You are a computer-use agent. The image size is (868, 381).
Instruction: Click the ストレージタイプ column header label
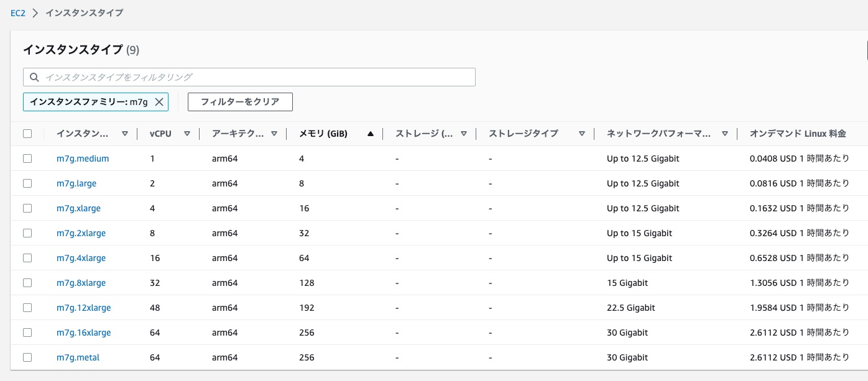coord(524,134)
